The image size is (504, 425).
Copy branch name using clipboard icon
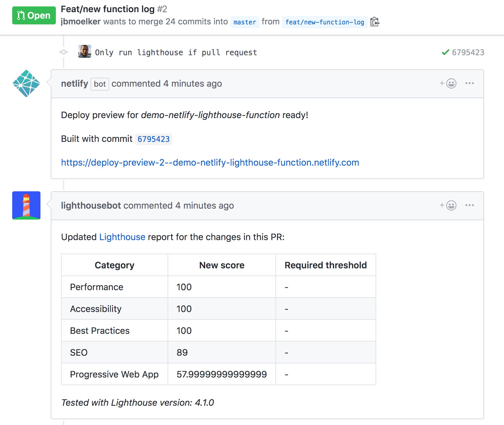click(x=375, y=22)
